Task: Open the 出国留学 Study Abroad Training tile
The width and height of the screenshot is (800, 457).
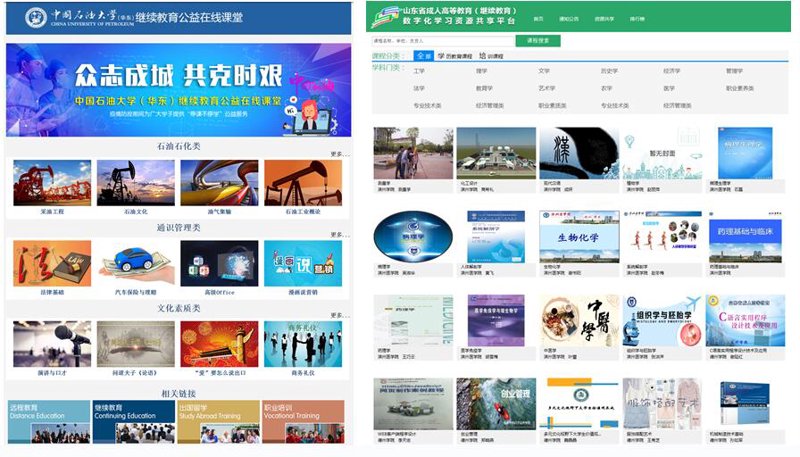Action: pyautogui.click(x=218, y=422)
